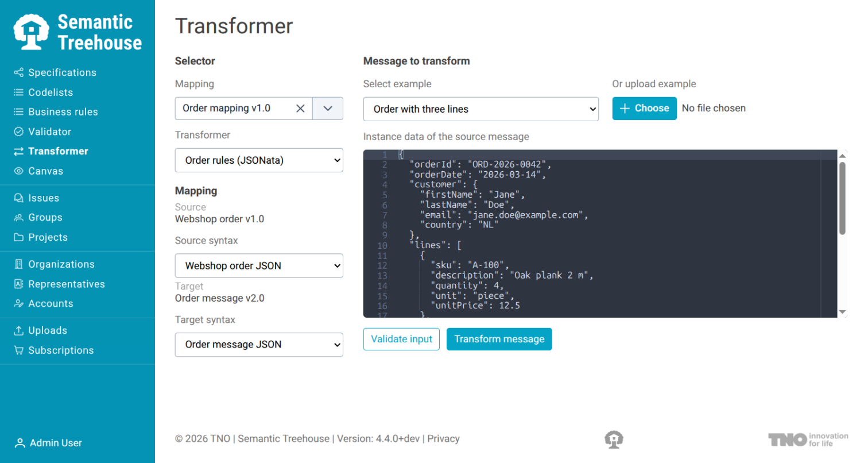Click the "country": "NL" line

[459, 225]
